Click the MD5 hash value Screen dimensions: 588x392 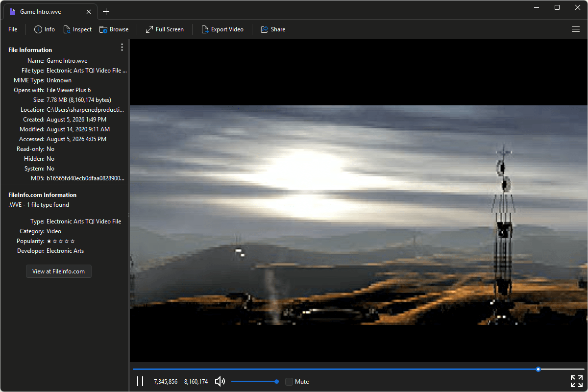[x=85, y=178]
